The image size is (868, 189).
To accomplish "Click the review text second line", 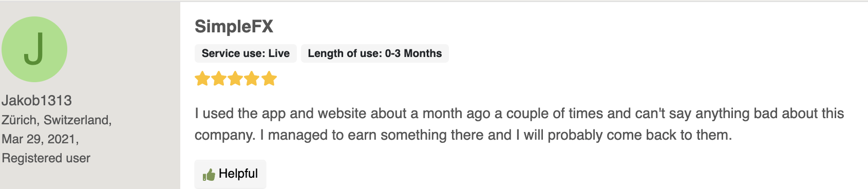I will 463,135.
